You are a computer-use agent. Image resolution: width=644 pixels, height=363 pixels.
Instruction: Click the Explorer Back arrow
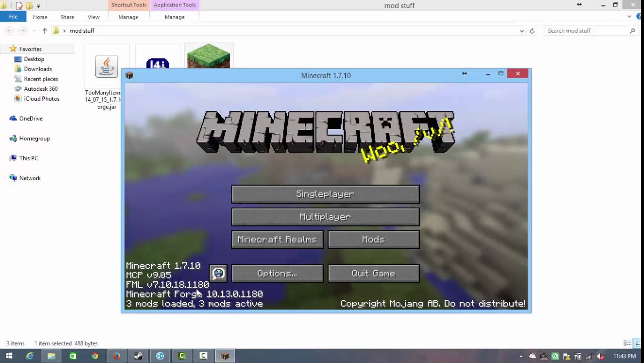point(10,31)
